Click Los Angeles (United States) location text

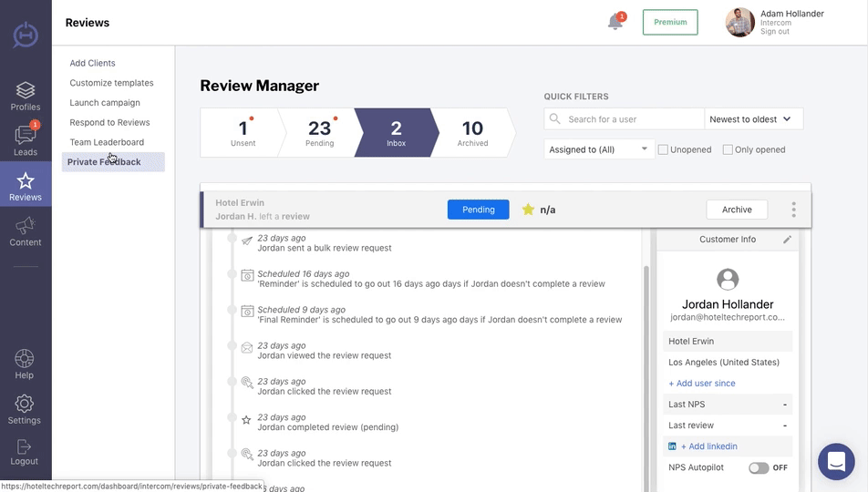(x=724, y=363)
